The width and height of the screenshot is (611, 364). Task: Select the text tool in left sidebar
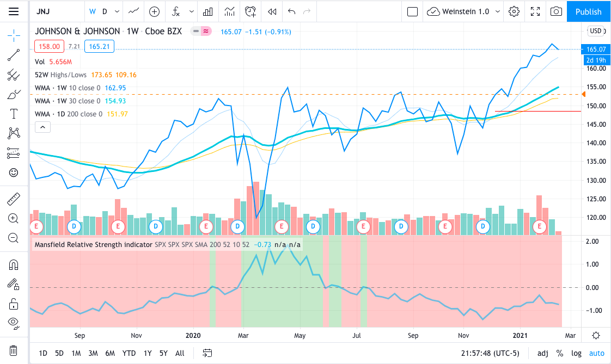[x=14, y=114]
